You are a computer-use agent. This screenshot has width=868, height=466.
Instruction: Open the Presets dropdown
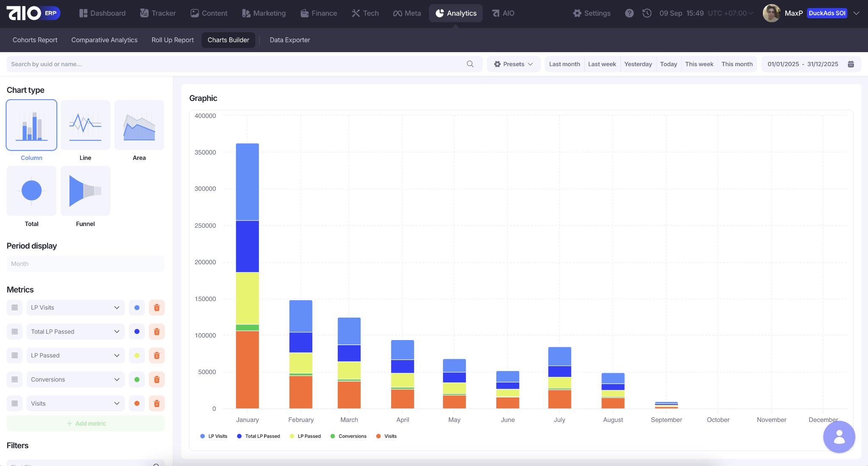coord(513,64)
